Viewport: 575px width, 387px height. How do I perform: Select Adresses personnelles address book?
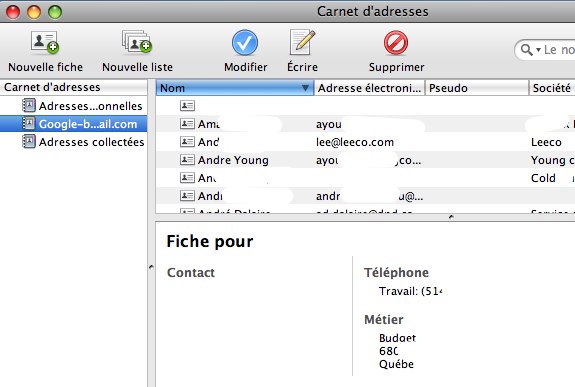tap(73, 106)
